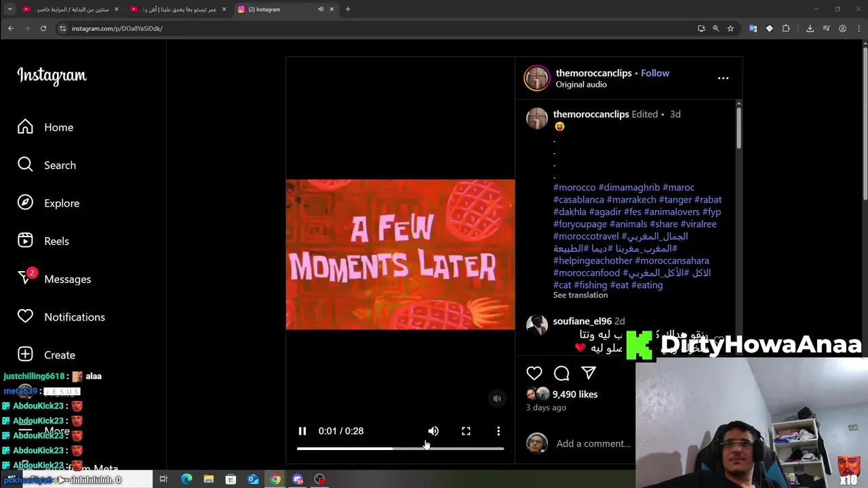The height and width of the screenshot is (488, 868).
Task: Close the Instagram tab
Action: (332, 9)
